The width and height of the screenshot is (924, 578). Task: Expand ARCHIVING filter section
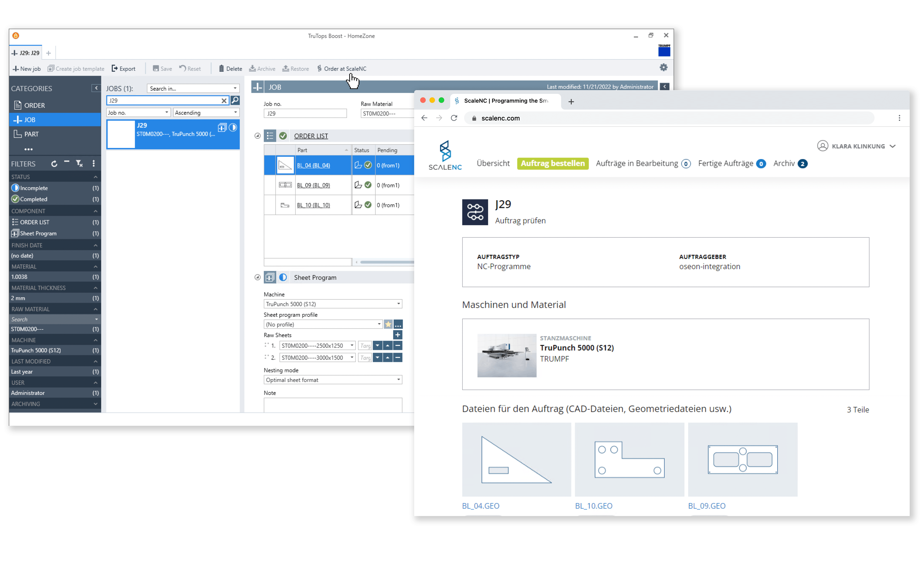[x=95, y=404]
